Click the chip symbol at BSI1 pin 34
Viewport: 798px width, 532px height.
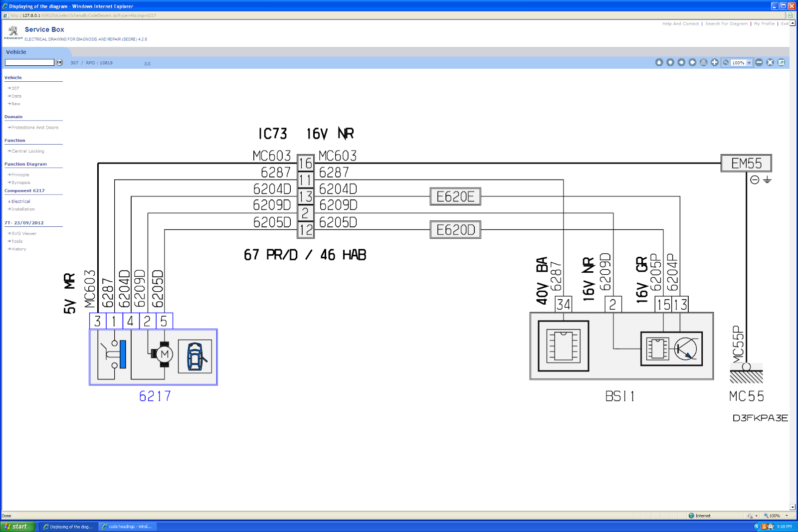564,346
